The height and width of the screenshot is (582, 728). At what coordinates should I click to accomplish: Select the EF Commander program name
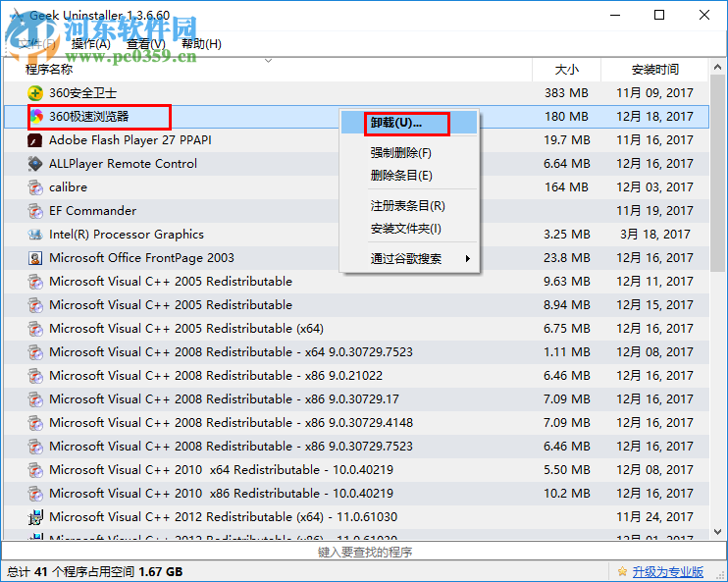tap(93, 211)
